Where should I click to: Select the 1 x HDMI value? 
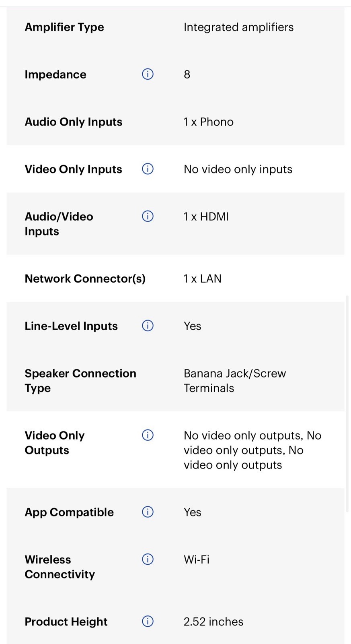click(206, 217)
